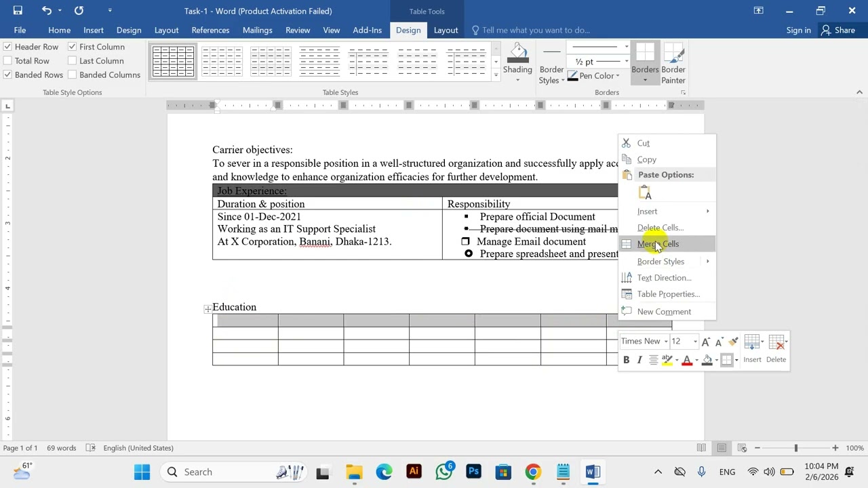
Task: Activate Format Painter in mini toolbar
Action: [x=733, y=342]
